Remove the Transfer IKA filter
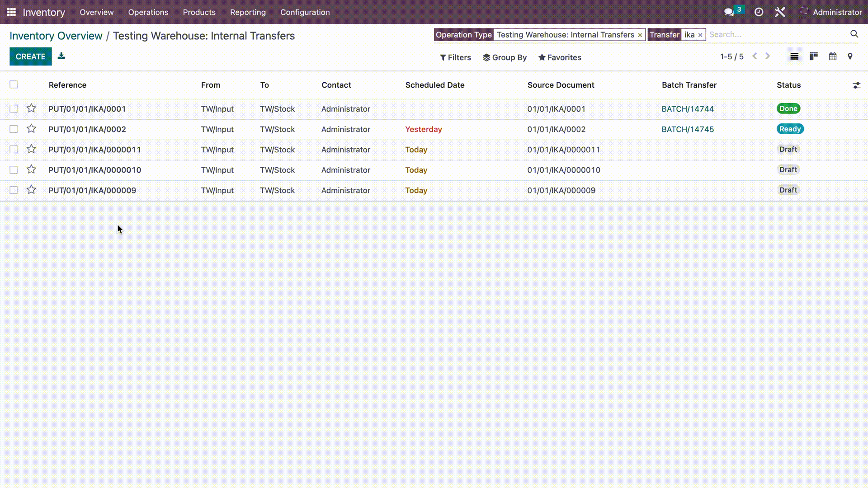The height and width of the screenshot is (488, 868). (700, 34)
